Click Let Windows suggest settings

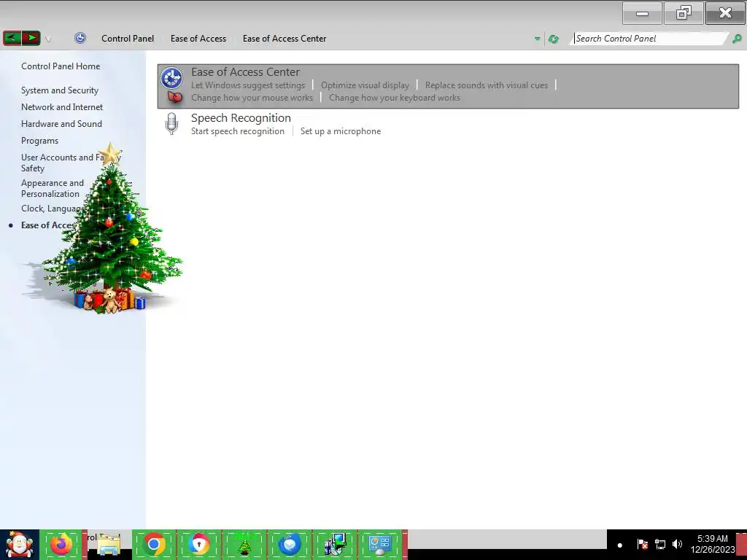(248, 85)
